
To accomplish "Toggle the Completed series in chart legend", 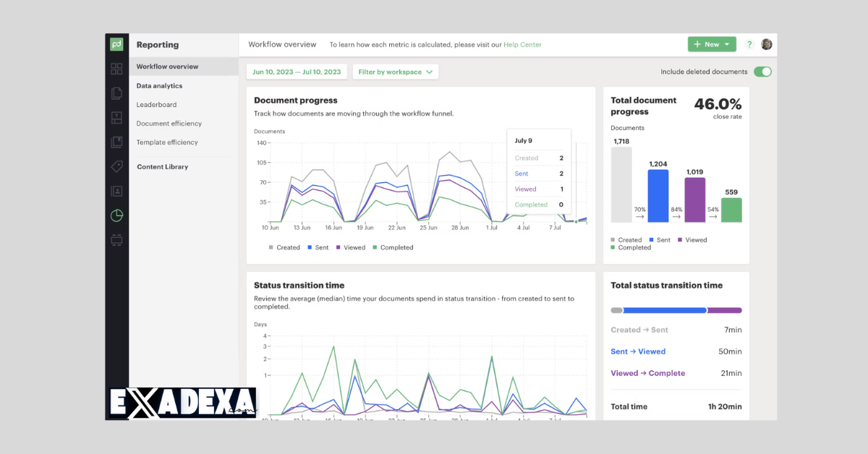I will coord(393,247).
